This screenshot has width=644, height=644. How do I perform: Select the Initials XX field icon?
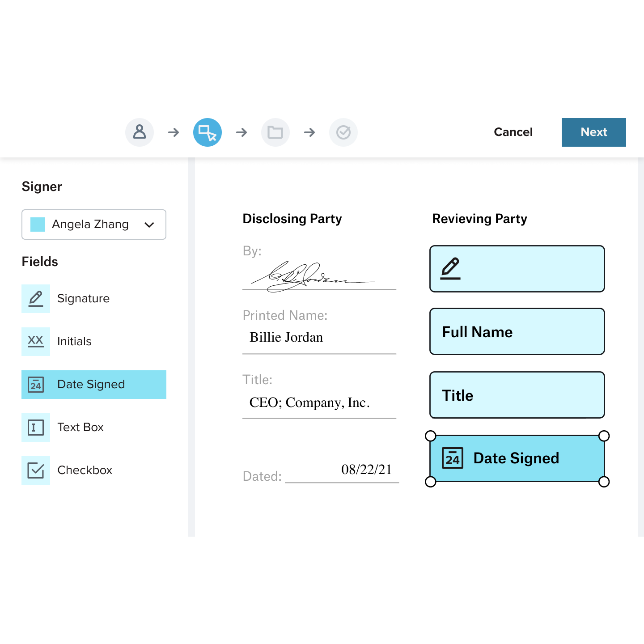(x=36, y=342)
